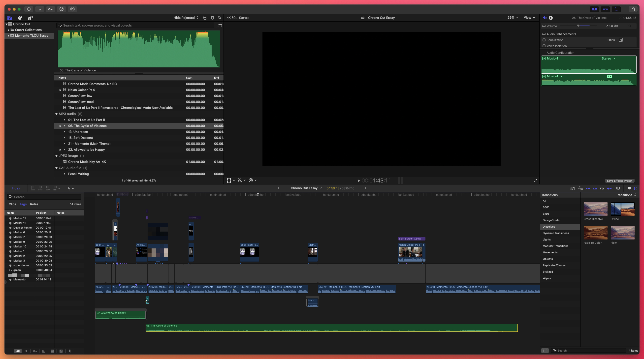Click the Save Effects Preset button
The height and width of the screenshot is (359, 644).
619,181
